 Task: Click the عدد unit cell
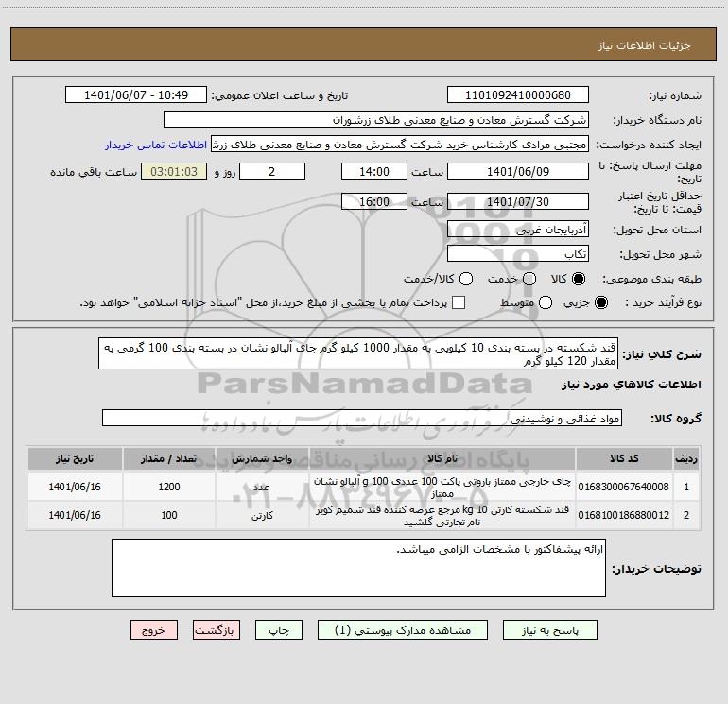click(x=262, y=487)
